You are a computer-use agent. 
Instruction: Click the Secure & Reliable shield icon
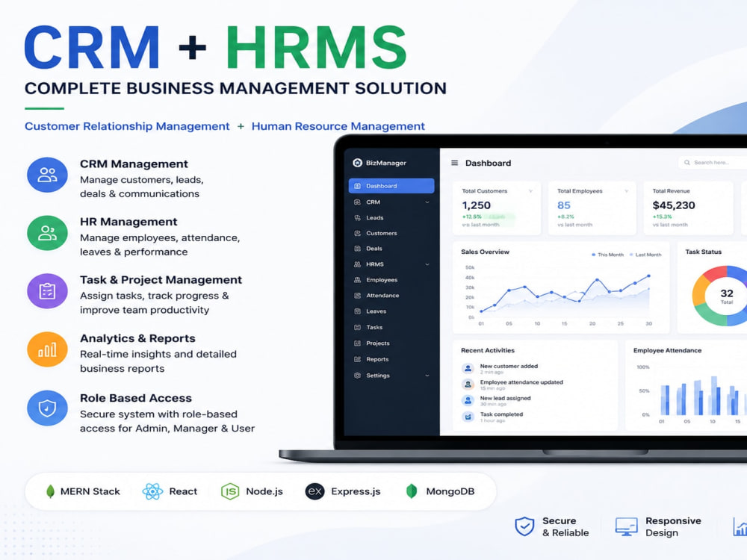(524, 526)
